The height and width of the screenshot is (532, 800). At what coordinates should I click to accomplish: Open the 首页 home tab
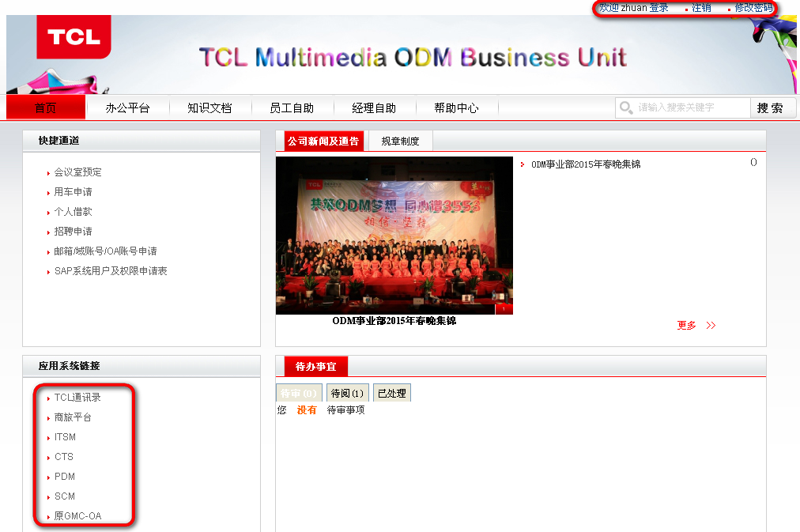pos(45,108)
